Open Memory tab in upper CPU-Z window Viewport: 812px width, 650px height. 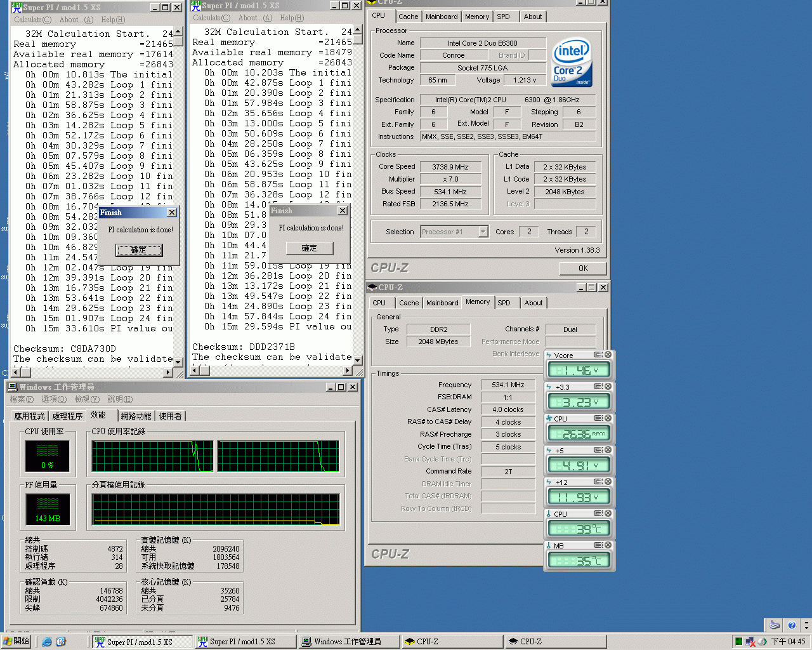coord(477,17)
